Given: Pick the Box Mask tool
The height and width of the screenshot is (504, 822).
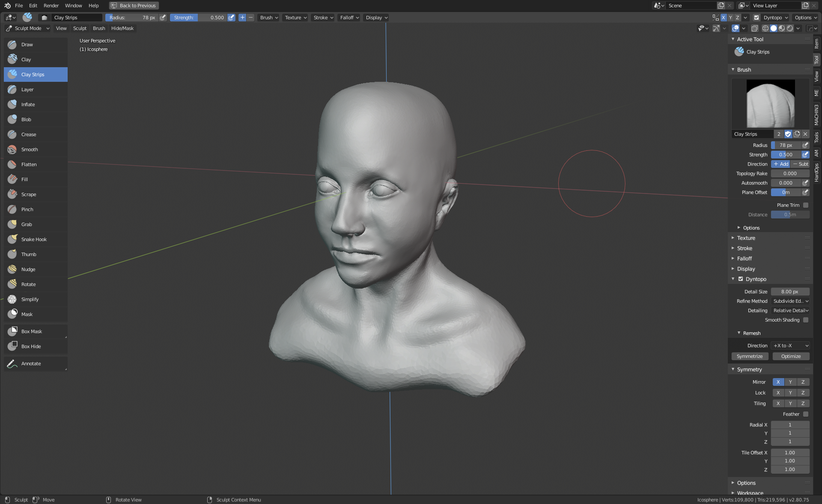Looking at the screenshot, I should coord(32,331).
